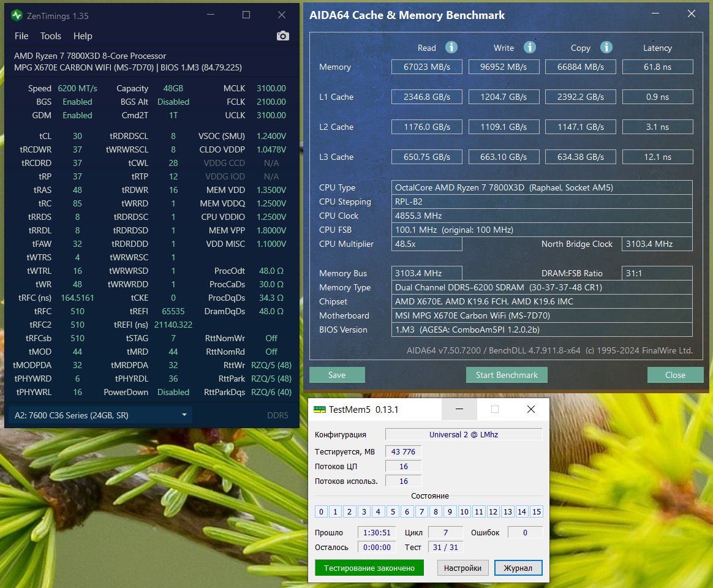The height and width of the screenshot is (588, 713).
Task: Click TestMem5 thread status box 0
Action: pyautogui.click(x=321, y=511)
